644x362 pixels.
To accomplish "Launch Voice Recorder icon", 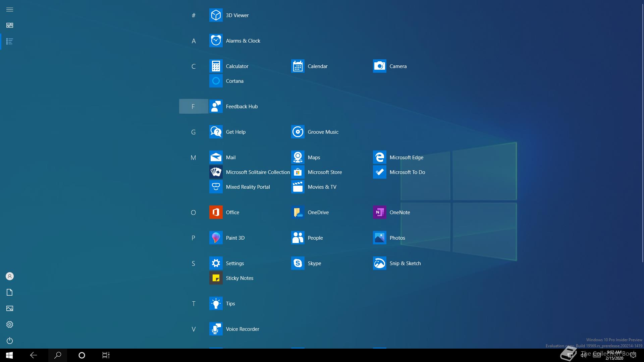I will 216,329.
